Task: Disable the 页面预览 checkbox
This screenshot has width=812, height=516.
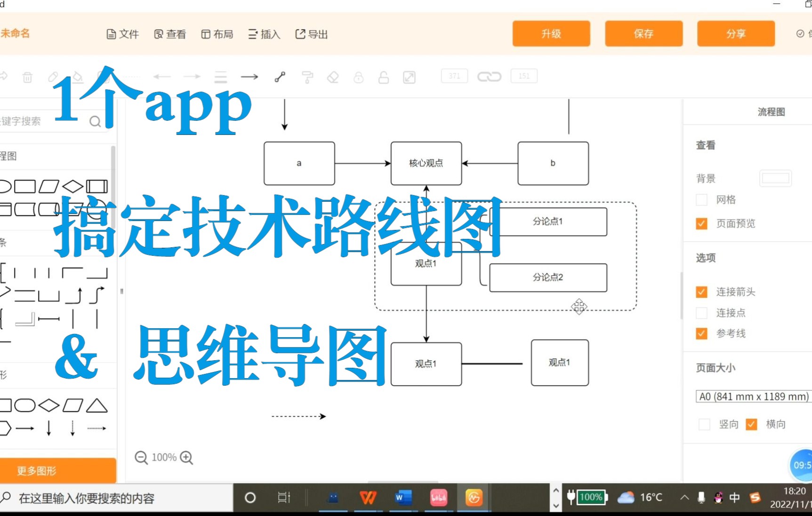Action: [701, 223]
